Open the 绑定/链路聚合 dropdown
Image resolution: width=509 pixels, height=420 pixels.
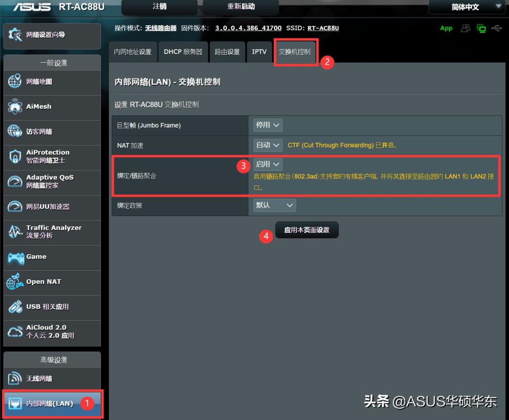(268, 164)
